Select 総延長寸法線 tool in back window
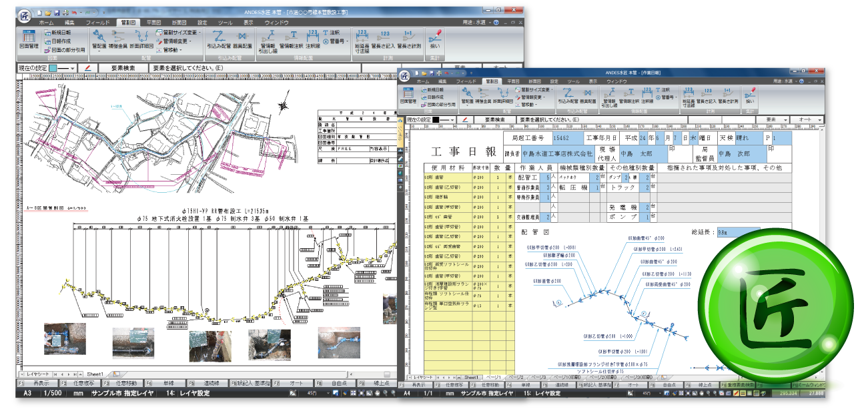 click(363, 41)
